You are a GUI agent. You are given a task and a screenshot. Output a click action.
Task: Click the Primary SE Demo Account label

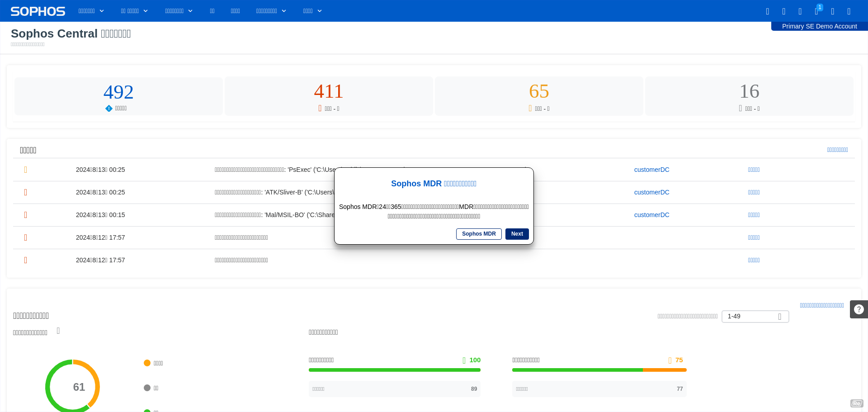pyautogui.click(x=819, y=26)
